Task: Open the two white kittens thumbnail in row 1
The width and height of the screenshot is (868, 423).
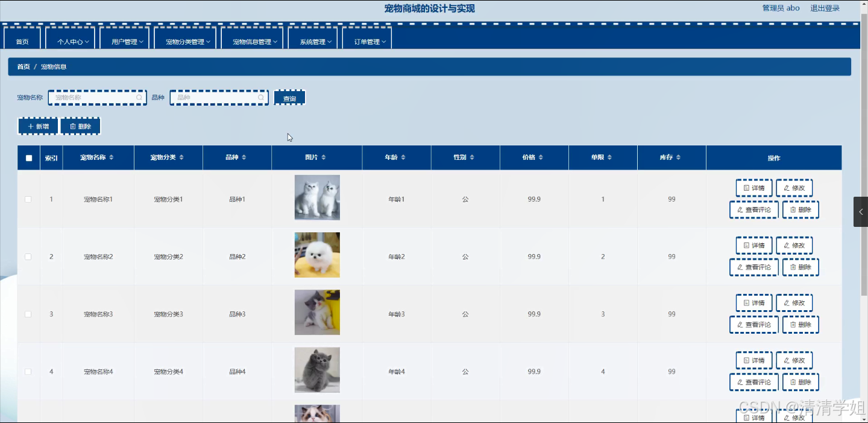Action: tap(317, 197)
